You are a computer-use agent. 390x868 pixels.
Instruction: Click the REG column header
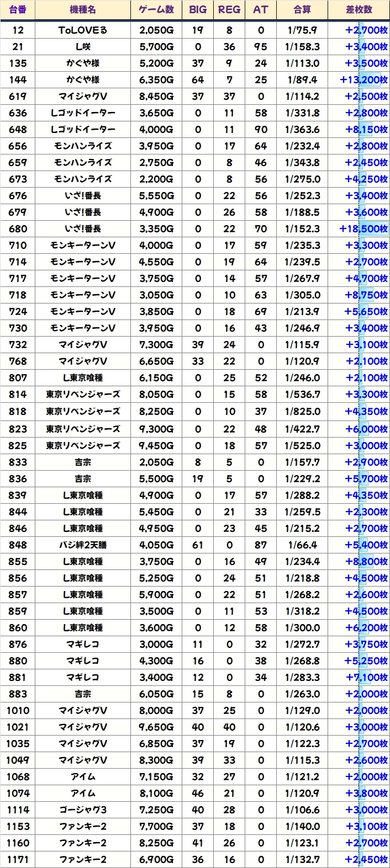click(x=229, y=10)
